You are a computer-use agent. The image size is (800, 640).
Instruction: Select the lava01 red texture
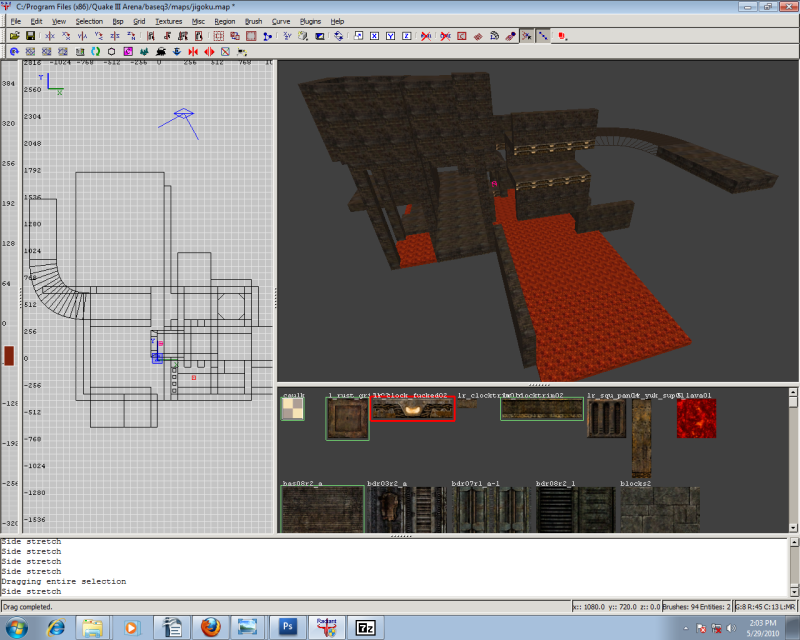pyautogui.click(x=696, y=419)
